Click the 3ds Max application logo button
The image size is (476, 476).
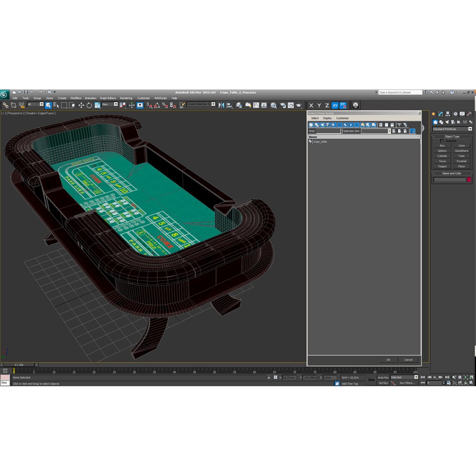click(4, 94)
